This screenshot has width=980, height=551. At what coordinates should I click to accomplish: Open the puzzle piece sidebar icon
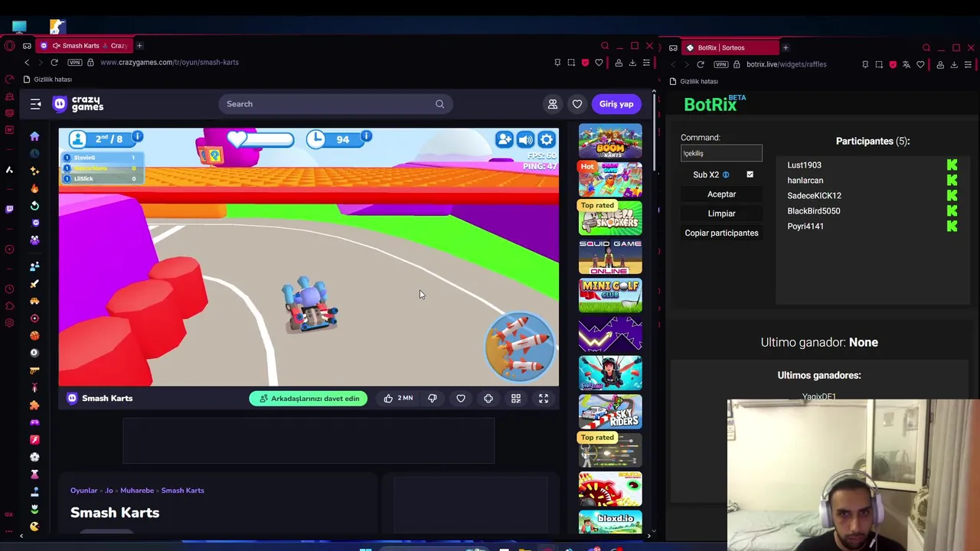[x=34, y=405]
